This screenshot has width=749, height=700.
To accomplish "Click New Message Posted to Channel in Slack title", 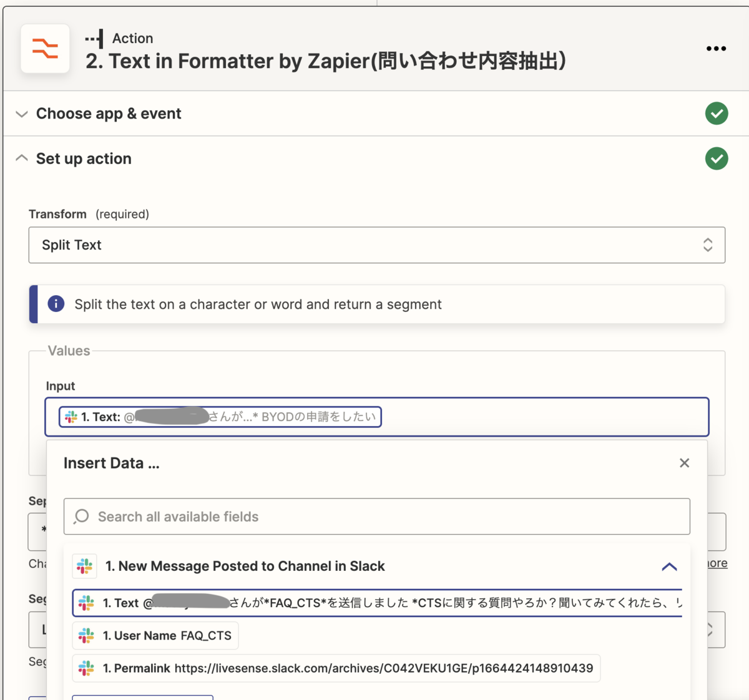I will click(x=245, y=566).
